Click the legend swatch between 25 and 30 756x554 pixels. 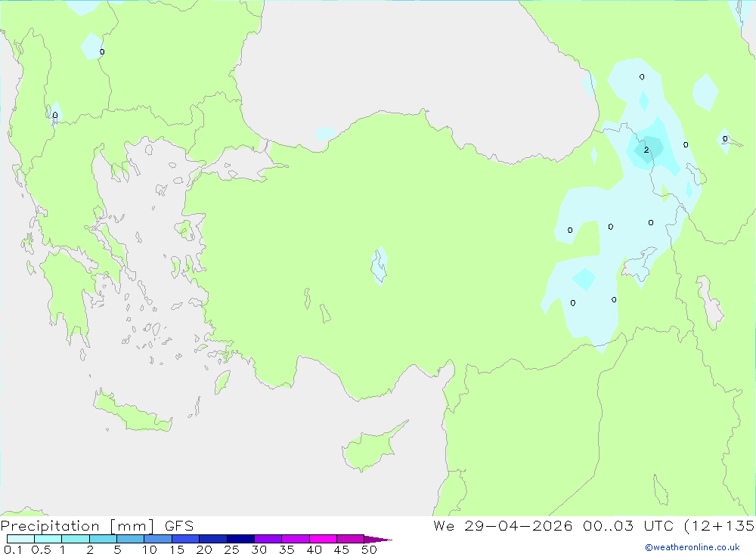240,539
